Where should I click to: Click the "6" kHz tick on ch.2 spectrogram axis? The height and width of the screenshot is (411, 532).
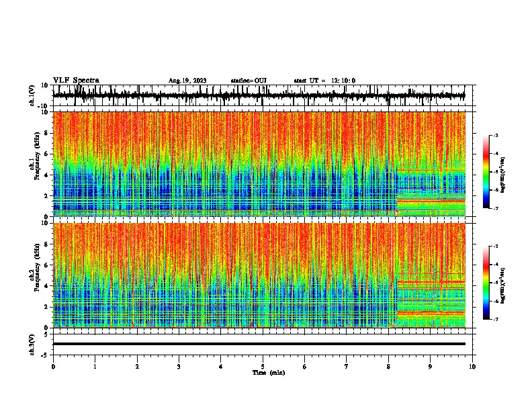coord(46,265)
